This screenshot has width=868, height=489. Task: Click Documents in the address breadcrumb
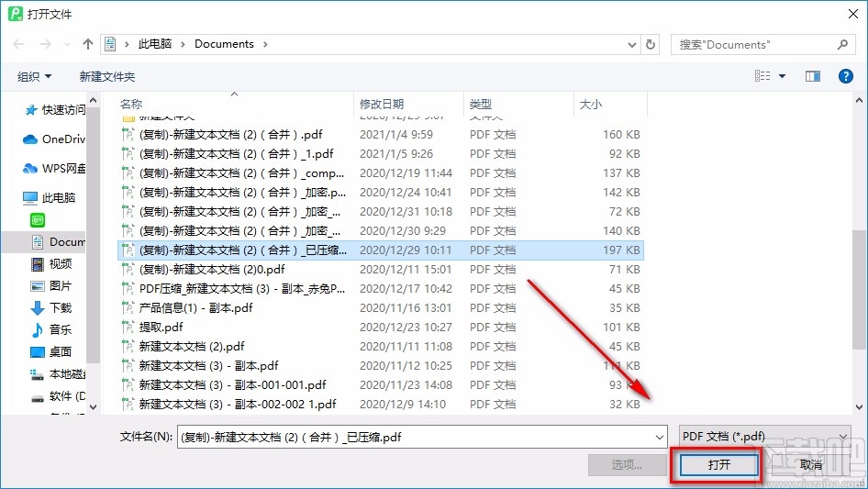point(224,44)
